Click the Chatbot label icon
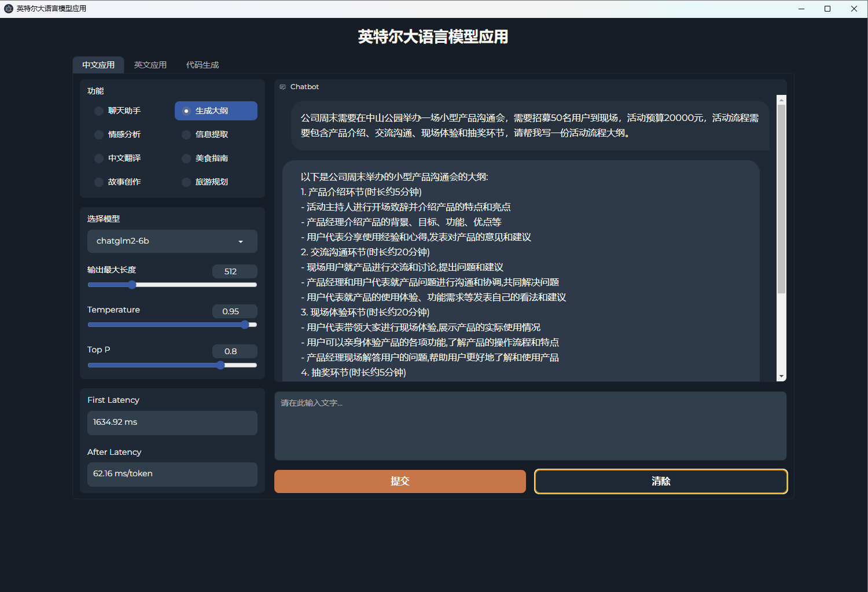This screenshot has width=868, height=592. click(x=283, y=87)
